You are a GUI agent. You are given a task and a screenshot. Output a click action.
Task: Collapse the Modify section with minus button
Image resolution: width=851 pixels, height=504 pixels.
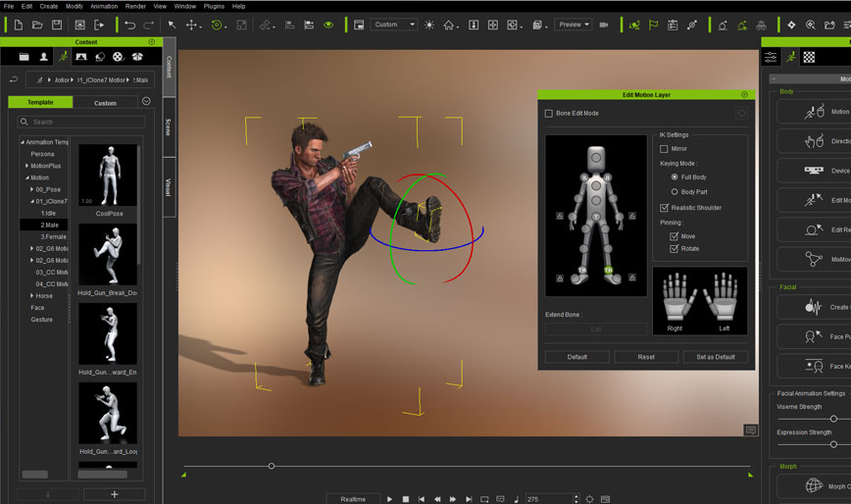tap(774, 79)
